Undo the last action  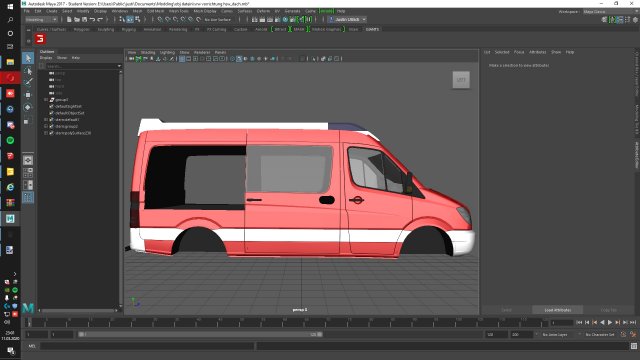(92, 19)
